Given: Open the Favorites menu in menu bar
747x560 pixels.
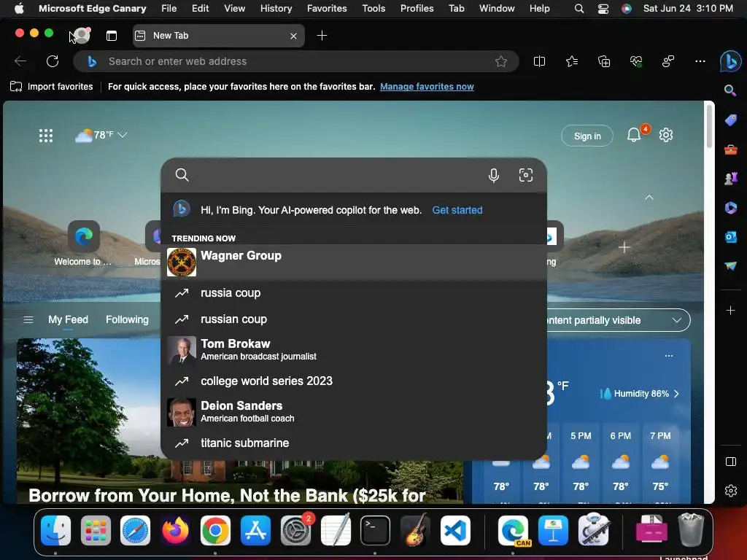Looking at the screenshot, I should coord(327,9).
